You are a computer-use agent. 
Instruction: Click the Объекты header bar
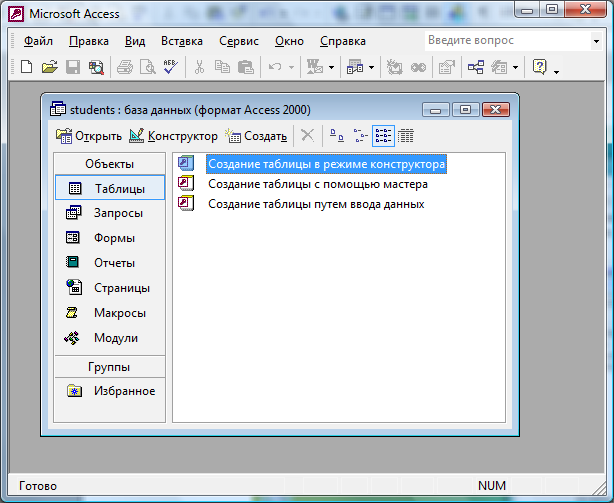[x=110, y=164]
